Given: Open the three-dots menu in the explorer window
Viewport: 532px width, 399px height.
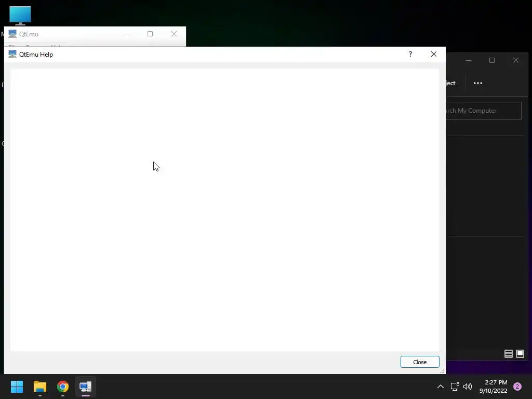Looking at the screenshot, I should click(x=478, y=83).
